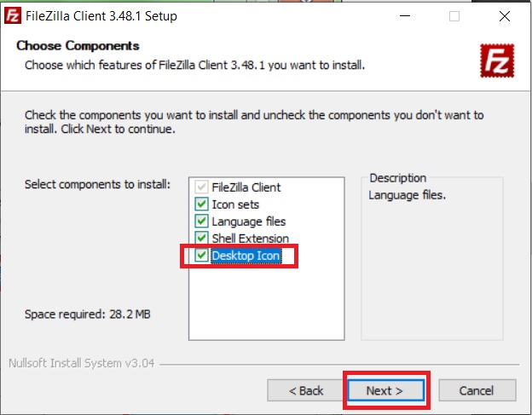Uncheck the Desktop Icon checkbox

point(201,255)
